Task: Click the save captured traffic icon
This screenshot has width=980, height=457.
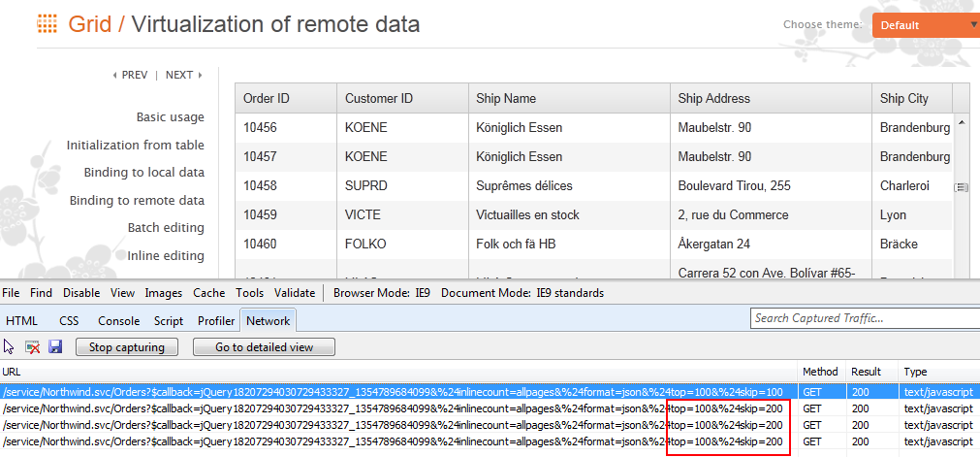Action: click(55, 346)
